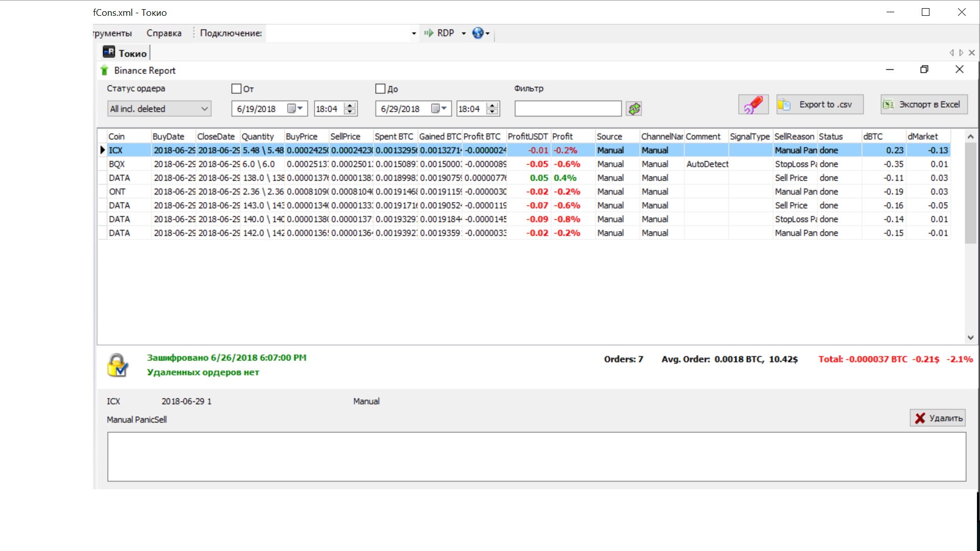Image resolution: width=980 pixels, height=551 pixels.
Task: Click the calendar icon of 6/19/2018 date
Action: (291, 109)
